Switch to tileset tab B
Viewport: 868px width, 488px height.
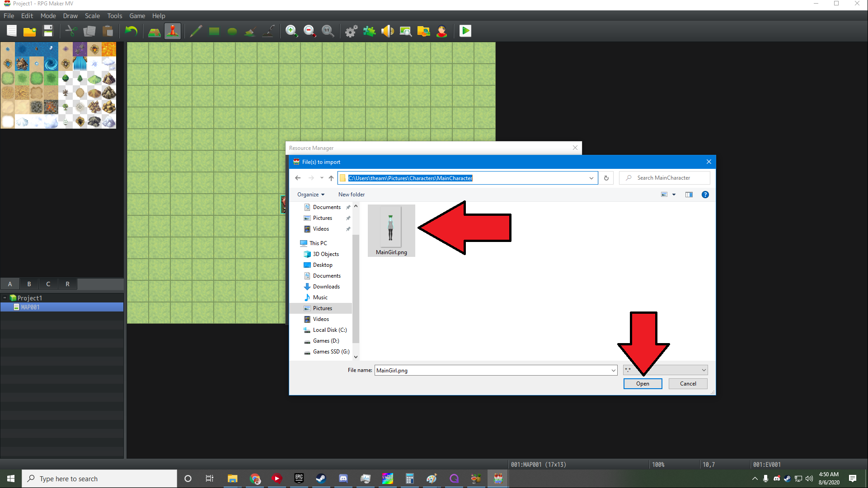coord(29,284)
